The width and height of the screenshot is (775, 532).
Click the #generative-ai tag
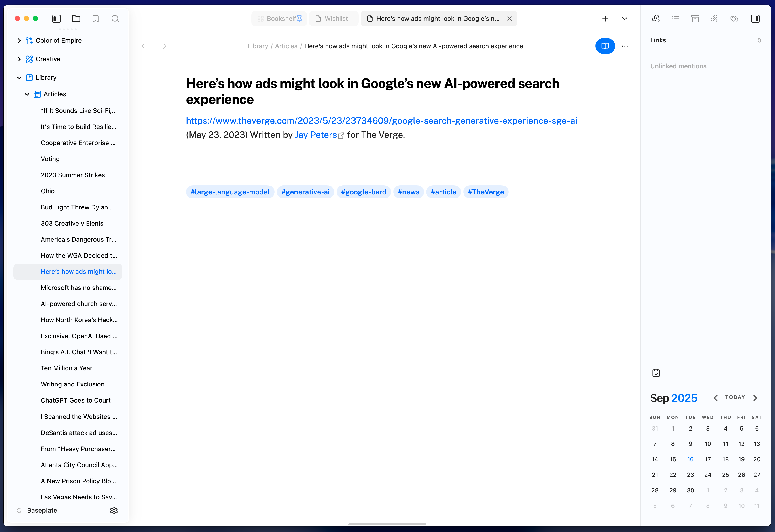click(305, 192)
